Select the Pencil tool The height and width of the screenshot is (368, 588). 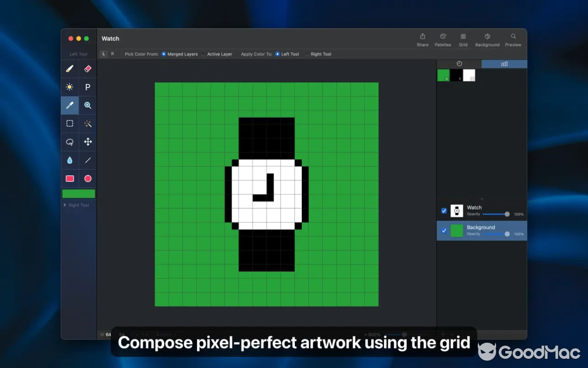click(x=70, y=69)
